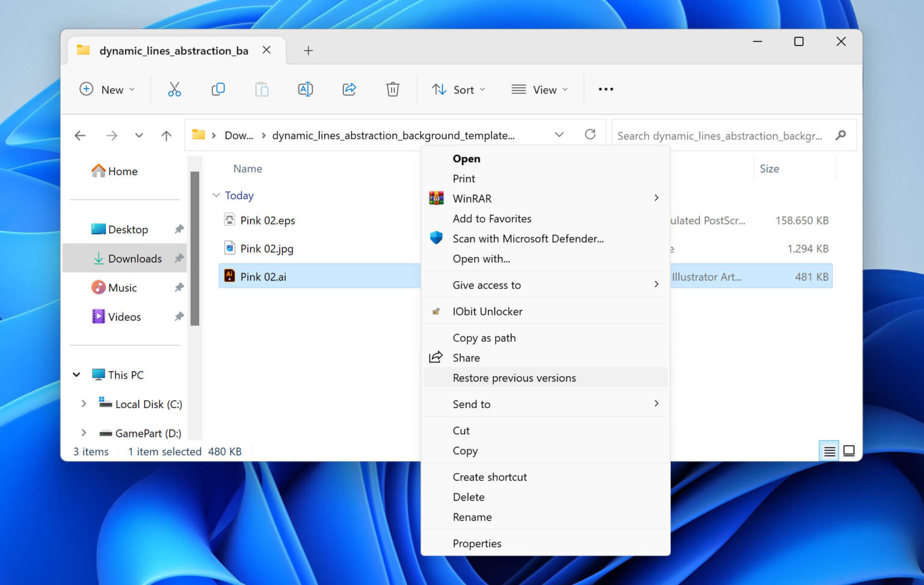This screenshot has width=924, height=585.
Task: Open the View dropdown menu
Action: coord(540,89)
